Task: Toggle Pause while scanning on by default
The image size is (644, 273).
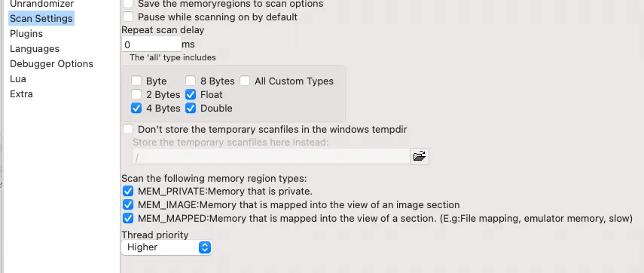Action: [x=128, y=17]
